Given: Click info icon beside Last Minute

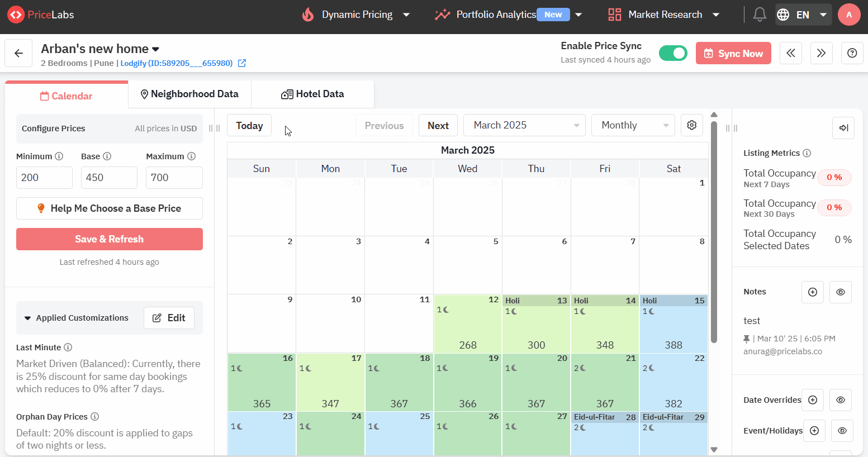Looking at the screenshot, I should 68,347.
